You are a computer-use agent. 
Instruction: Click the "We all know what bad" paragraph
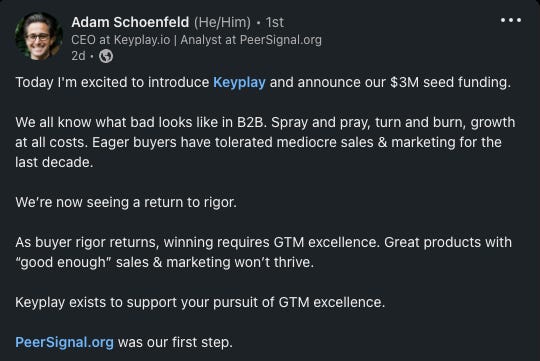[265, 142]
